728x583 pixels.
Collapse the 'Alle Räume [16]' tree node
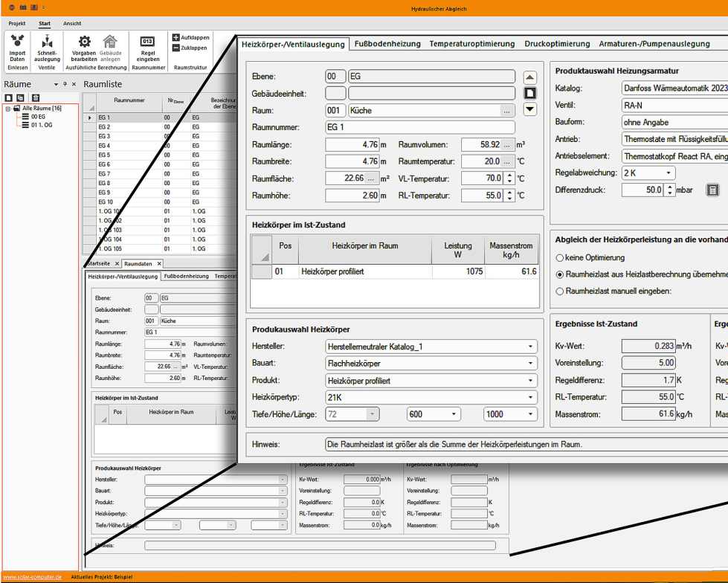click(8, 109)
